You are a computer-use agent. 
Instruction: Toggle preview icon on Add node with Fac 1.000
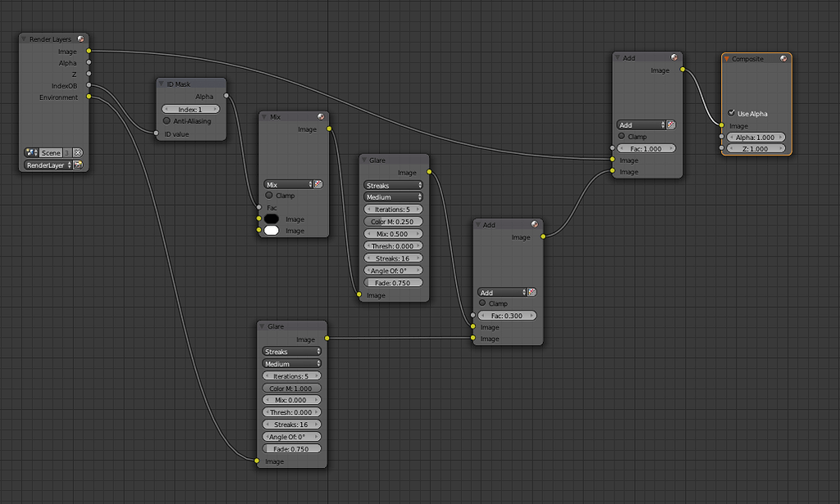click(x=674, y=58)
